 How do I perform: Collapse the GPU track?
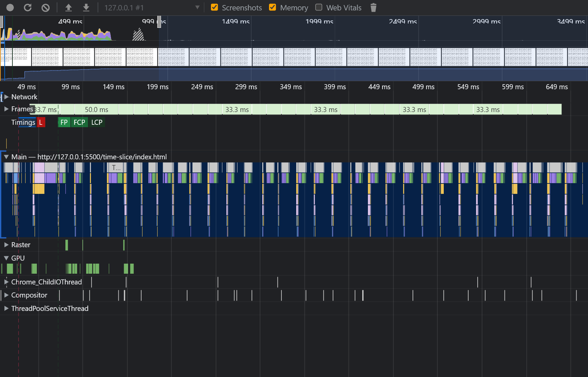point(6,258)
